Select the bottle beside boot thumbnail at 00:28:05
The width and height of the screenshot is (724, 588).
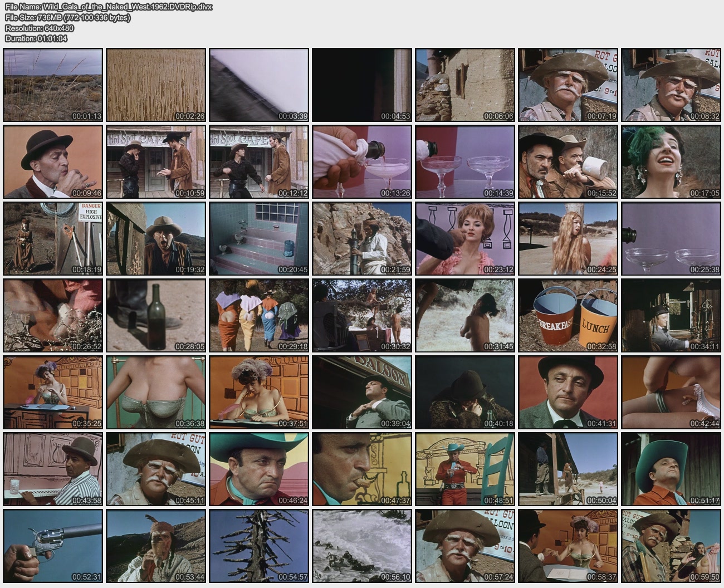click(156, 316)
